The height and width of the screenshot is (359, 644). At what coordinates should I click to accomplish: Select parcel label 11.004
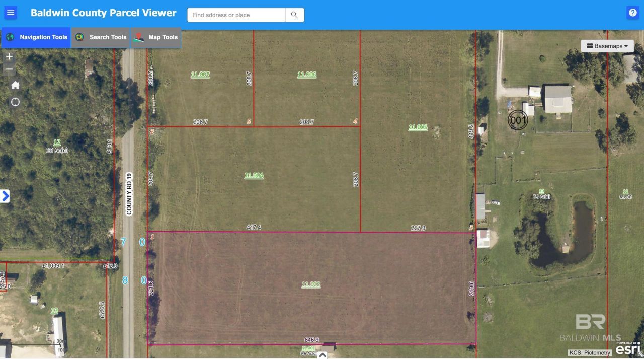(x=254, y=176)
